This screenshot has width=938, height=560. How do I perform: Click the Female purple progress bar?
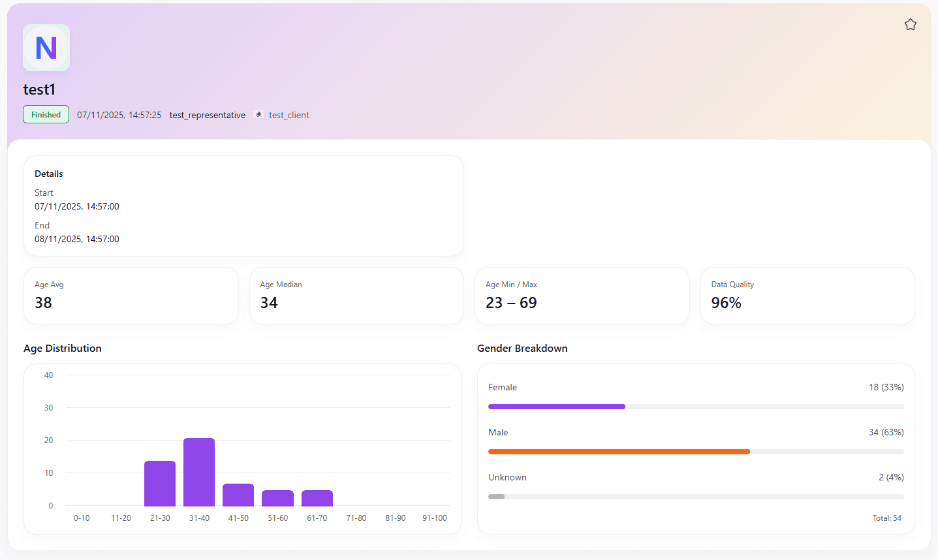(x=556, y=407)
